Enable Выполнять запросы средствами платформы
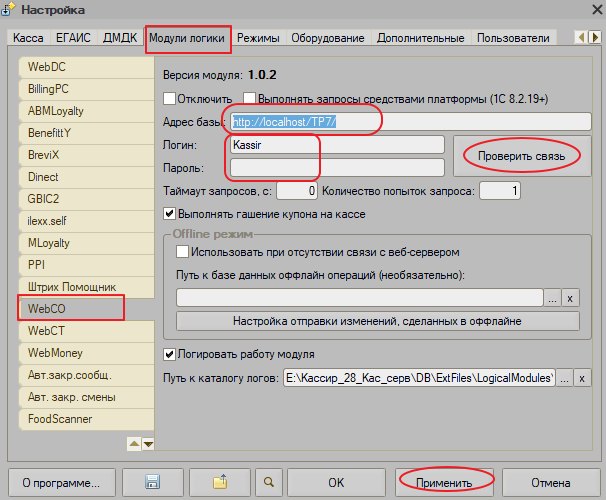 pos(249,99)
